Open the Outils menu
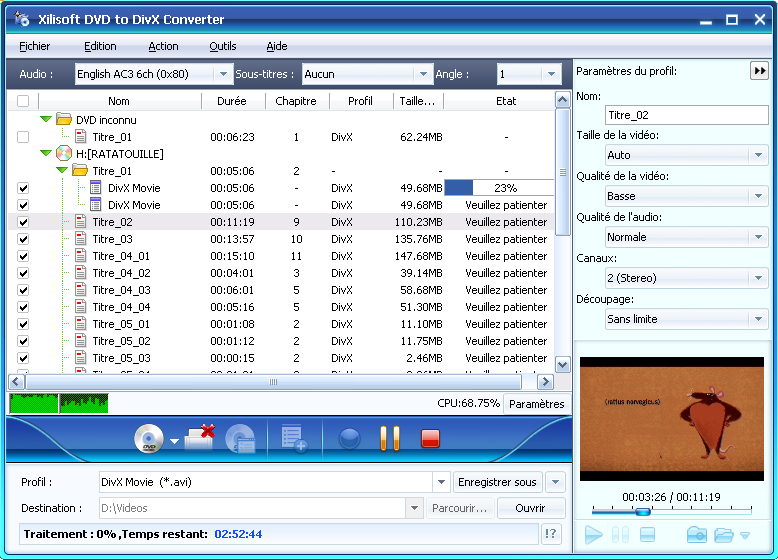 (223, 46)
